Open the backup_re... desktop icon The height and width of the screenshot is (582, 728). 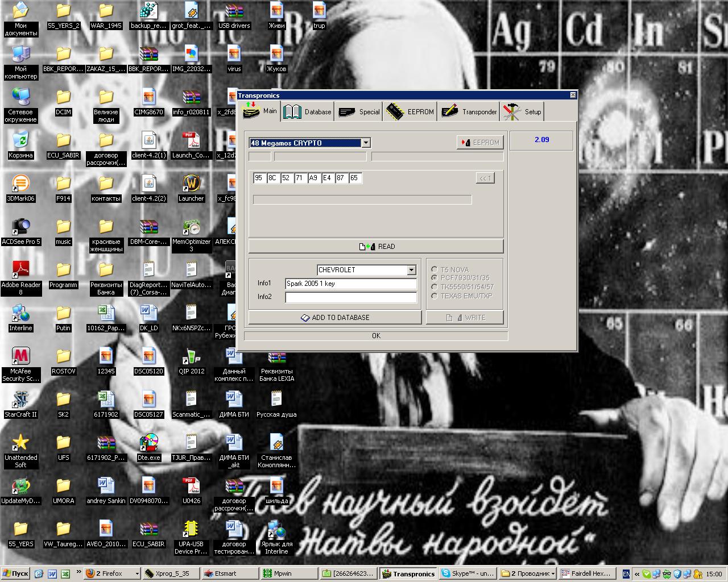[x=148, y=15]
